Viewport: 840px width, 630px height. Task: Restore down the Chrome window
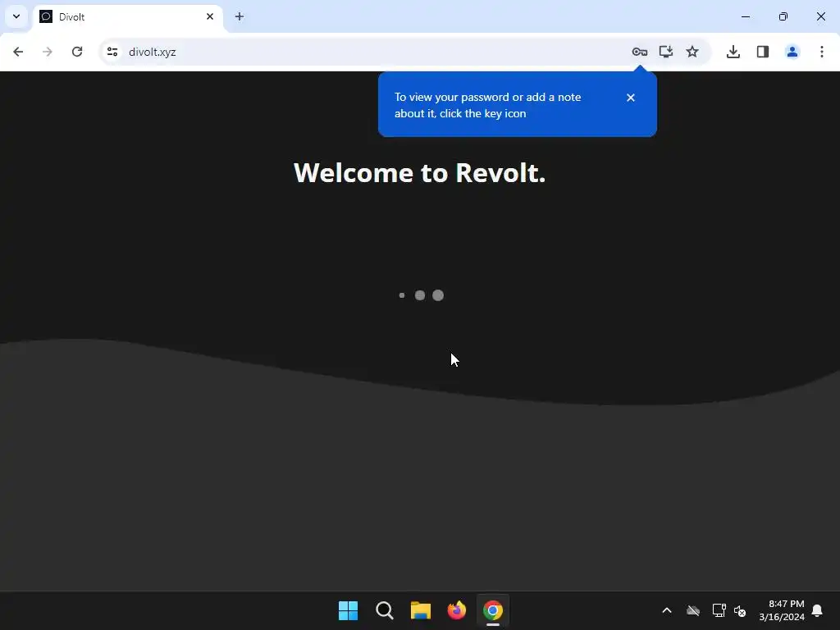click(x=783, y=16)
